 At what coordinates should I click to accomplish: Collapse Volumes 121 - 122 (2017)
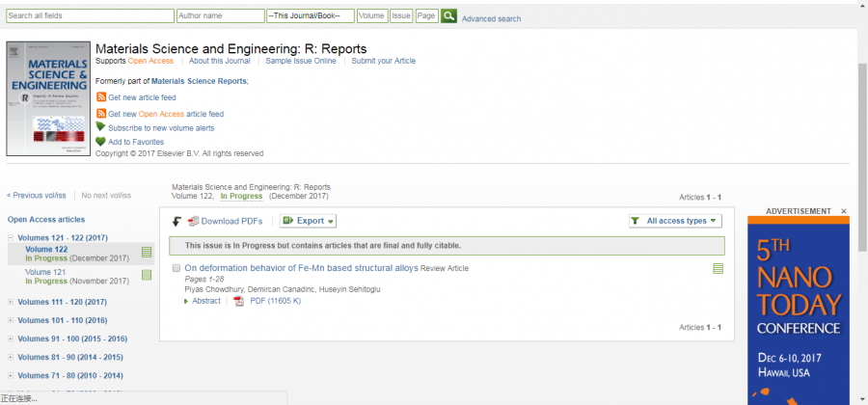[11, 238]
